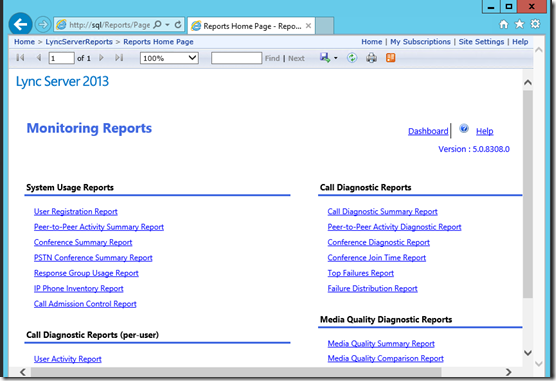This screenshot has height=381, width=556.
Task: Click the Version : 5.0.8308.0 text
Action: (x=474, y=149)
